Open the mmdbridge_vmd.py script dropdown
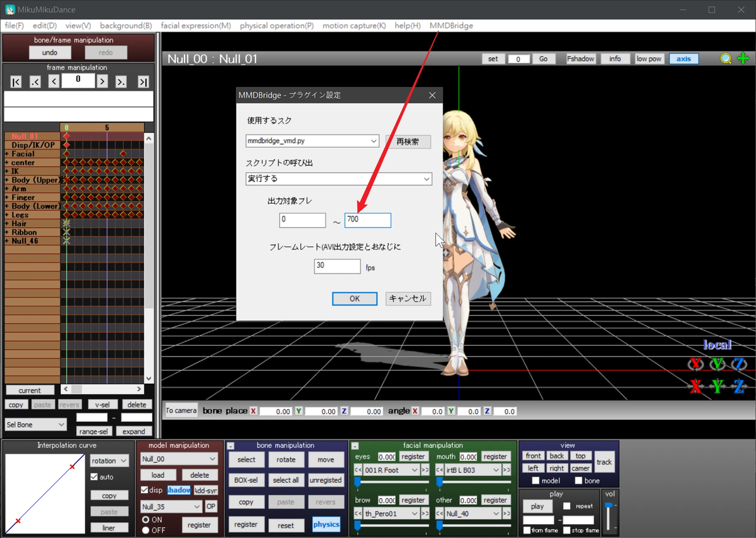 tap(312, 141)
